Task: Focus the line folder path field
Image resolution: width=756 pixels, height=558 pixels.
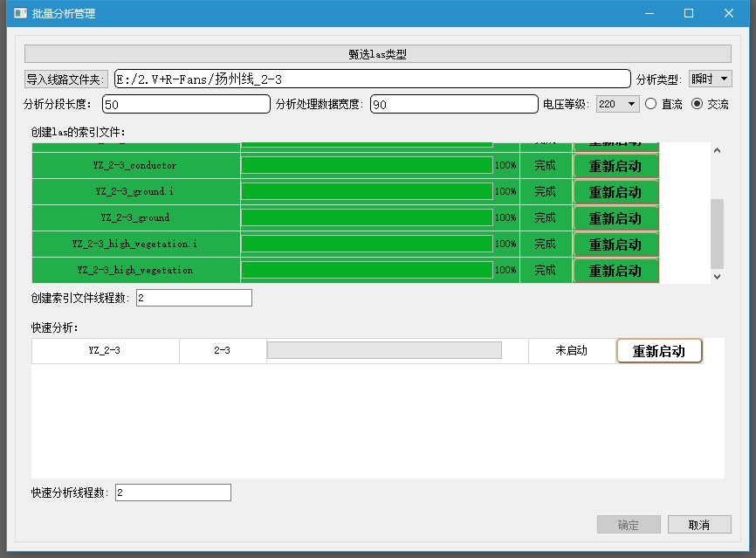Action: [372, 79]
